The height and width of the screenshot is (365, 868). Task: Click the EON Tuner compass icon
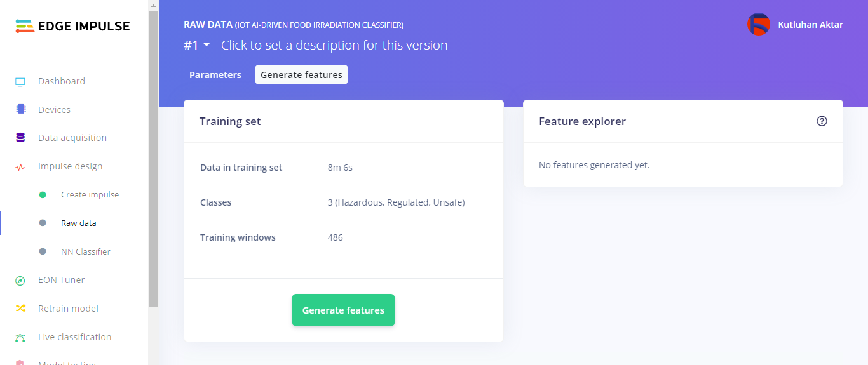coord(20,281)
